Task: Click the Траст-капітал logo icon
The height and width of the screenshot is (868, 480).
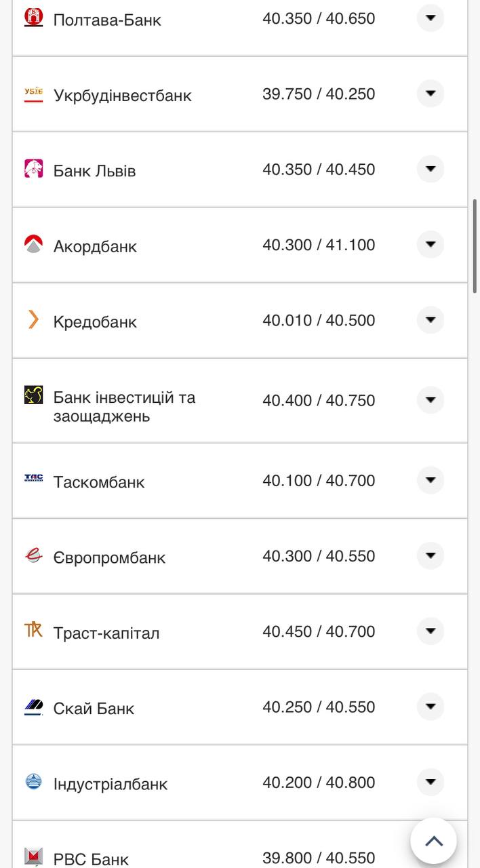Action: click(33, 631)
